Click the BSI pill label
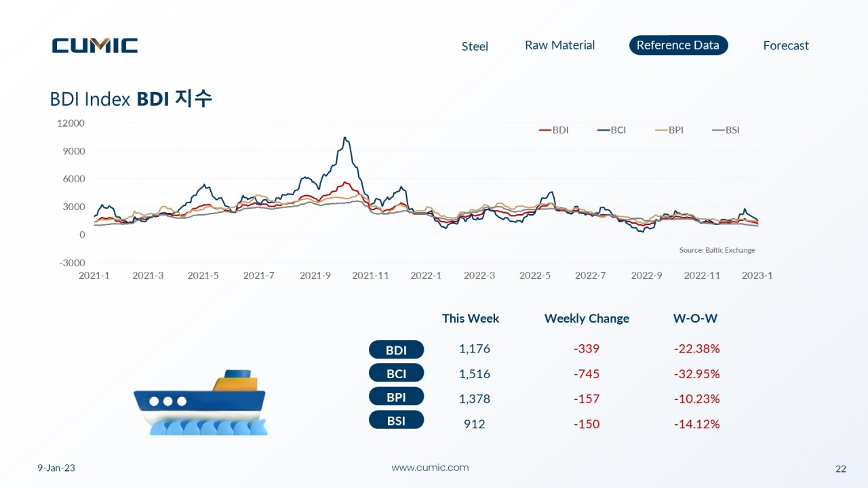Viewport: 868px width, 488px height. coord(396,420)
